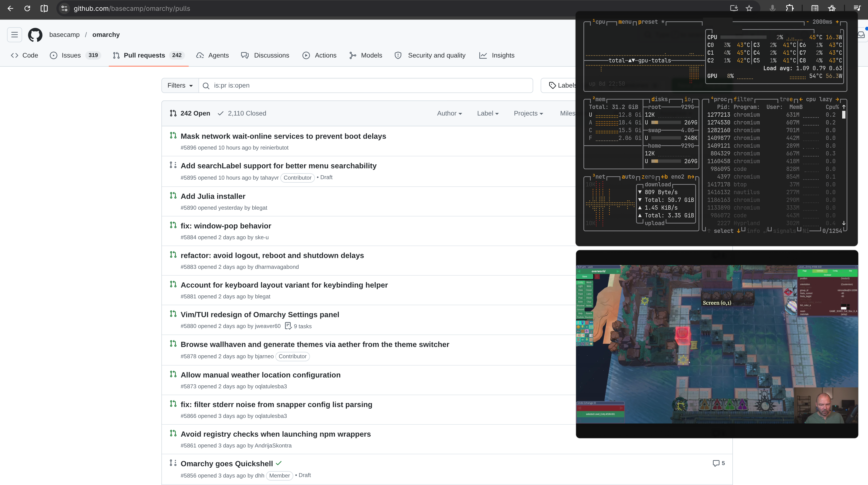Open the Filters dropdown
The image size is (868, 485).
(x=180, y=85)
